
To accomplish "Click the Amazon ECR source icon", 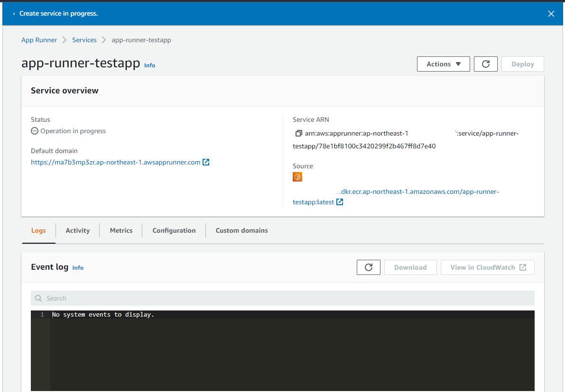I will pyautogui.click(x=297, y=176).
